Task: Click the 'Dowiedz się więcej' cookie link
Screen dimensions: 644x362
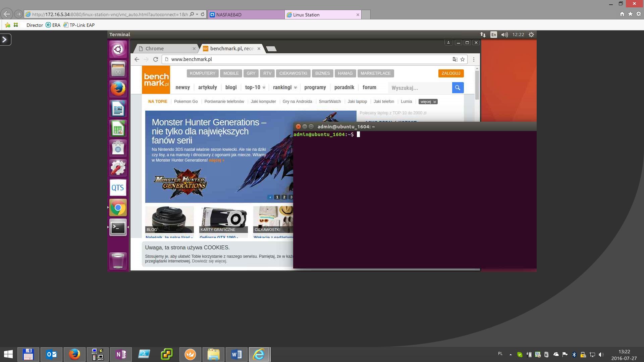Action: pos(209,261)
